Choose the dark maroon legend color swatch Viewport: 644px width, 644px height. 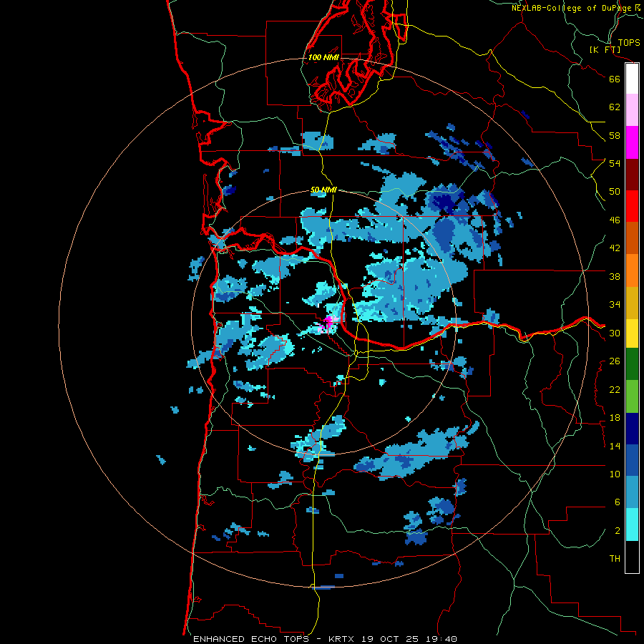pyautogui.click(x=632, y=174)
